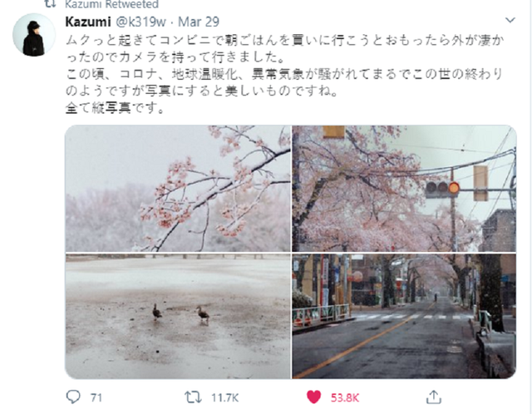Viewport: 532px width, 414px height.
Task: Open the tweet options chevron menu
Action: pos(510,20)
